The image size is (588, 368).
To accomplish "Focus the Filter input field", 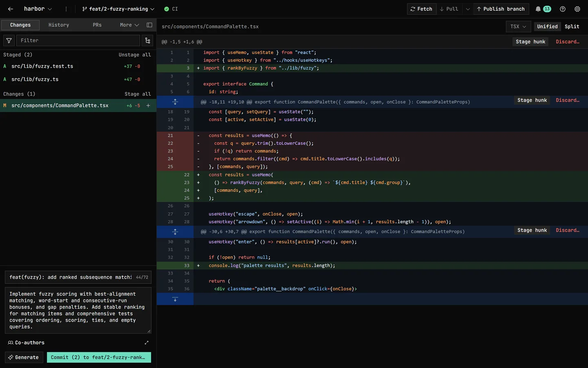I will coord(78,40).
